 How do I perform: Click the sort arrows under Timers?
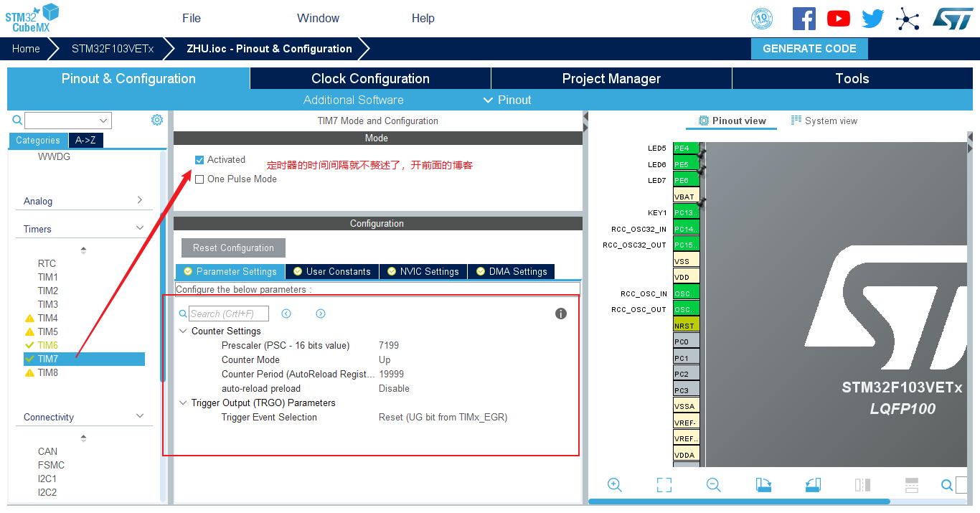click(x=83, y=250)
